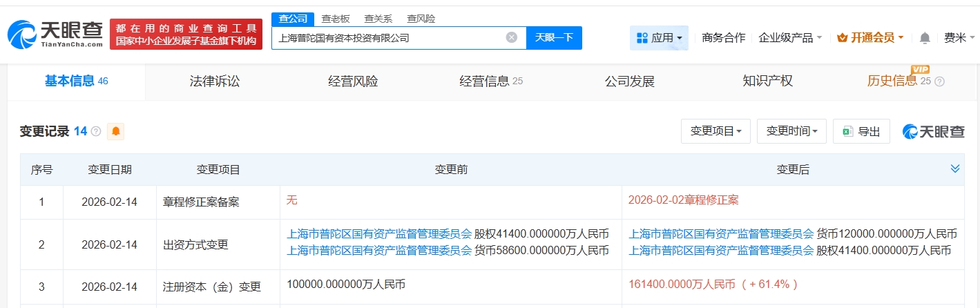Switch to the 知识产权 tab

[767, 81]
